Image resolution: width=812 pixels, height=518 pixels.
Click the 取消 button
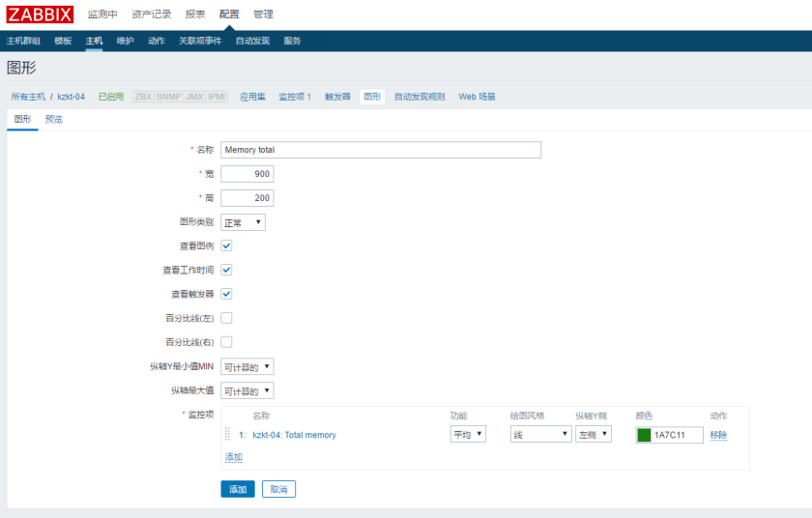click(x=278, y=489)
